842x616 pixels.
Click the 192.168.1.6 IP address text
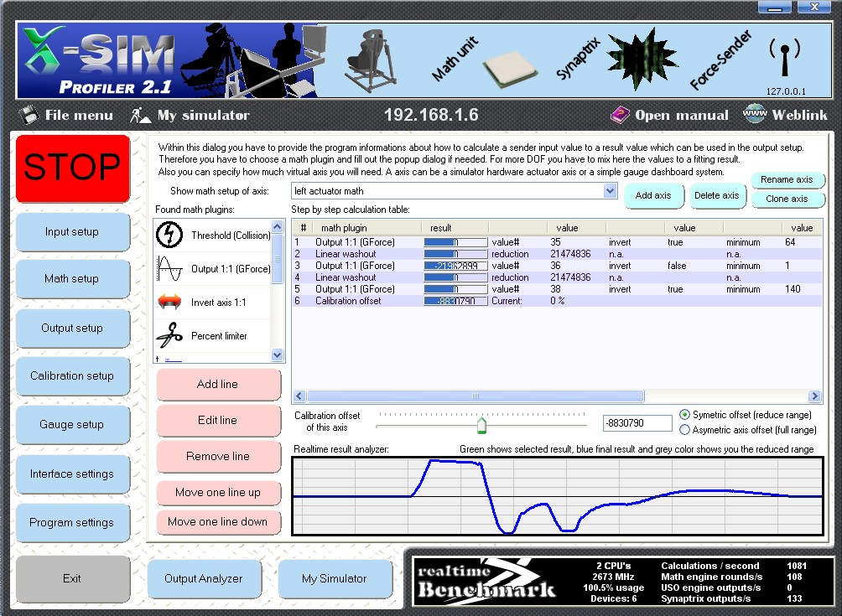tap(431, 115)
